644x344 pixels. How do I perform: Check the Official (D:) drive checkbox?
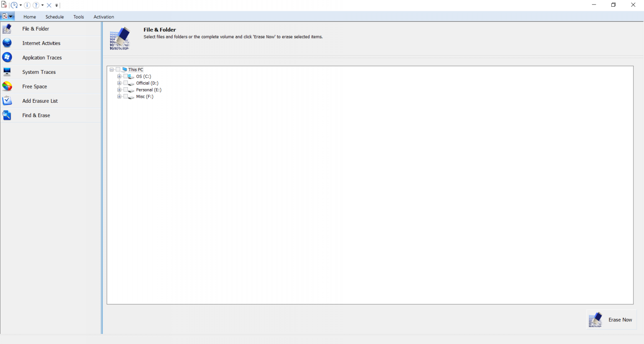pos(125,83)
